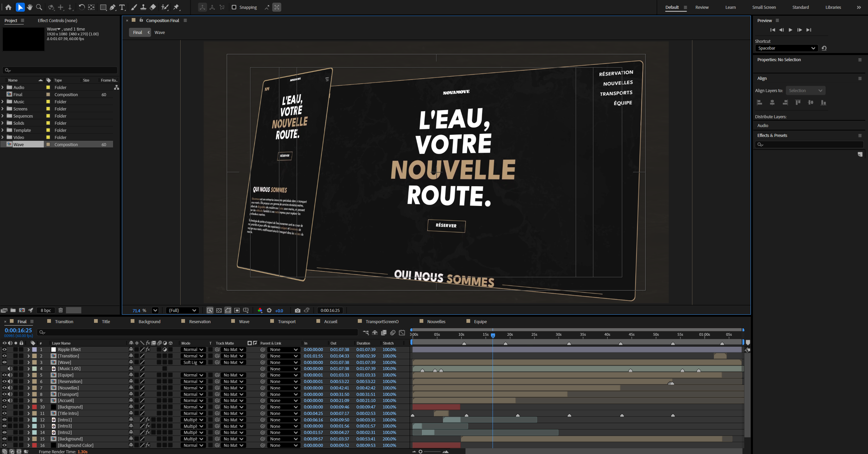
Task: Select the Pen tool
Action: coord(113,7)
